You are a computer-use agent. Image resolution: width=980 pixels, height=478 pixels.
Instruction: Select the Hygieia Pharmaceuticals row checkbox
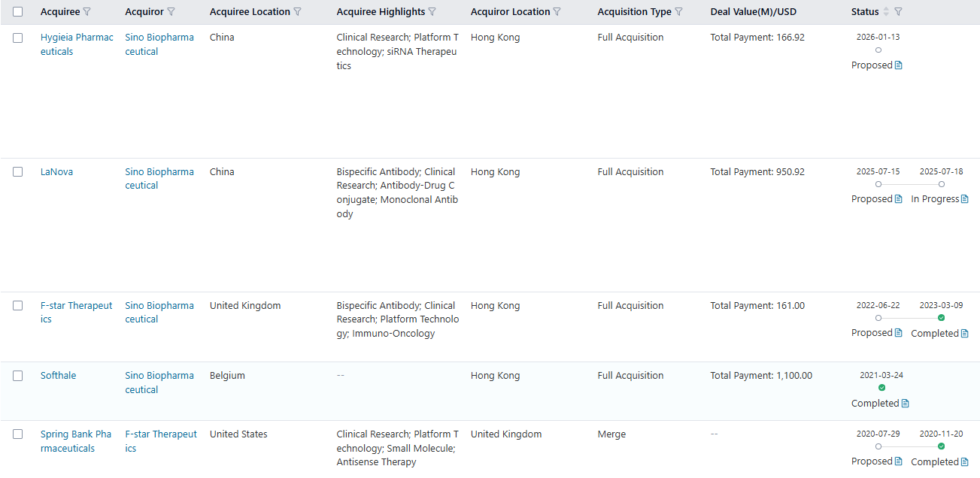(x=18, y=38)
